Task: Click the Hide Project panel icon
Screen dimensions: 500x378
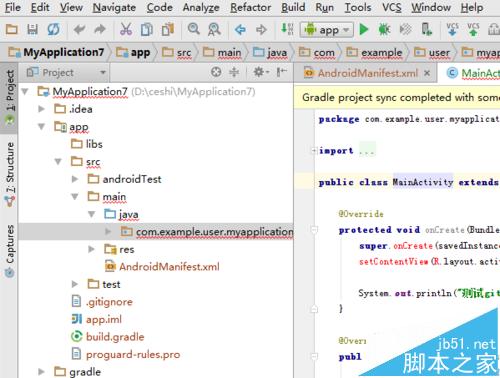Action: 281,72
